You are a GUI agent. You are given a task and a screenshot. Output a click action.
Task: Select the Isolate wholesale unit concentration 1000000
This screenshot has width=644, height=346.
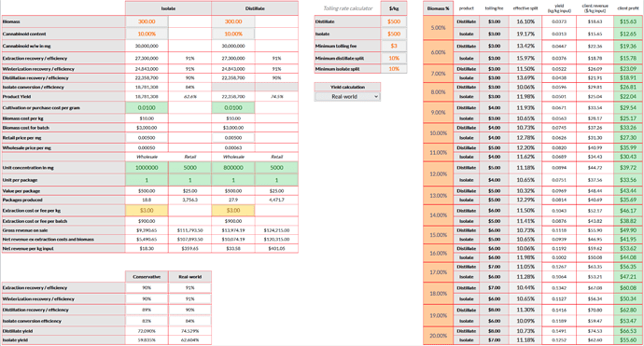point(147,168)
